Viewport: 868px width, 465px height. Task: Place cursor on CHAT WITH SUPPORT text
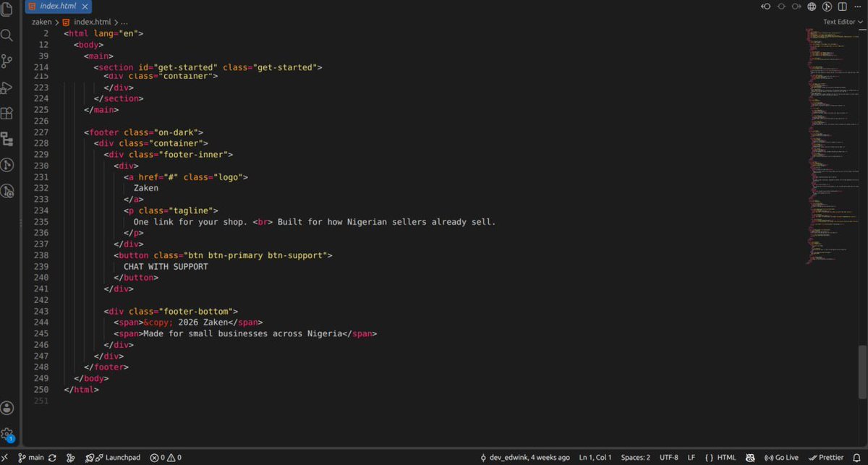(166, 267)
